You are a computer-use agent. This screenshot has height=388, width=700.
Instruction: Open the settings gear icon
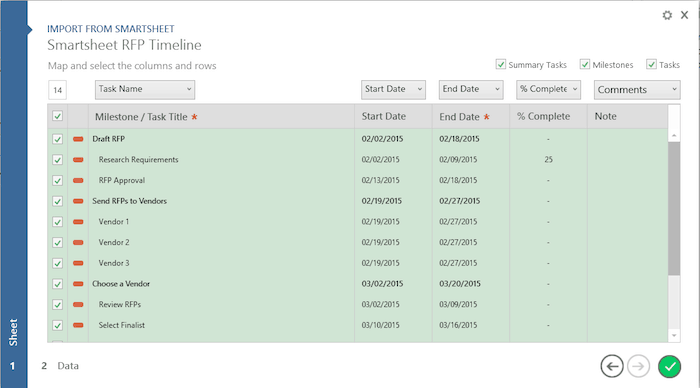667,16
